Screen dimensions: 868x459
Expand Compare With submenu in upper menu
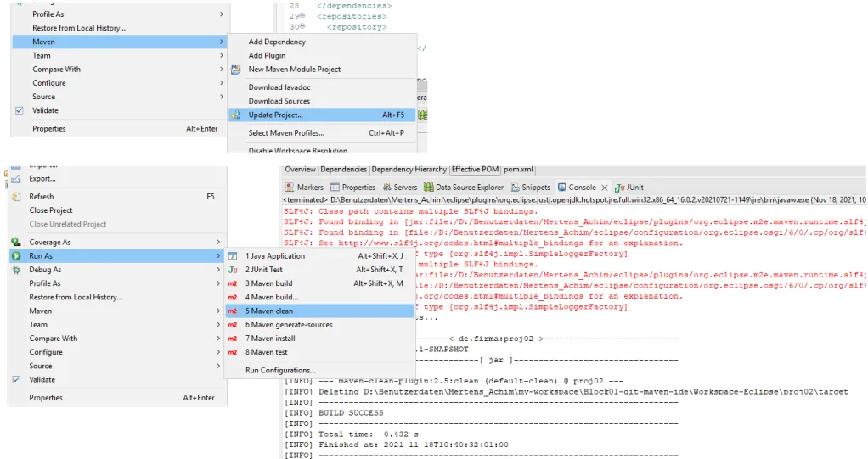click(x=222, y=69)
